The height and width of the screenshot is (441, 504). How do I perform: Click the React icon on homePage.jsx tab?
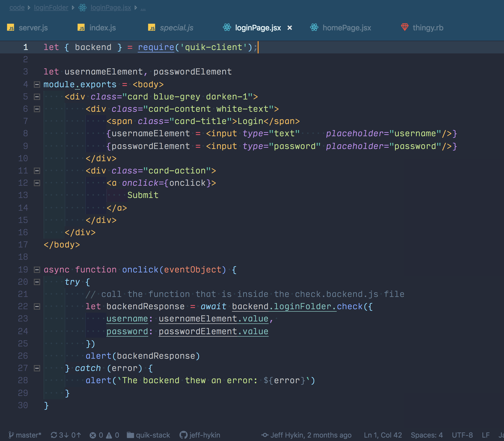pos(314,27)
